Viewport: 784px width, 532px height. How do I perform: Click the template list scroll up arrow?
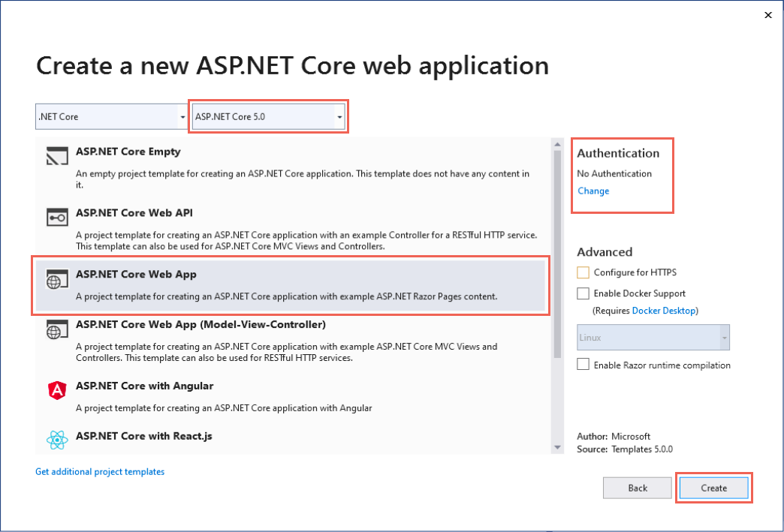point(557,144)
